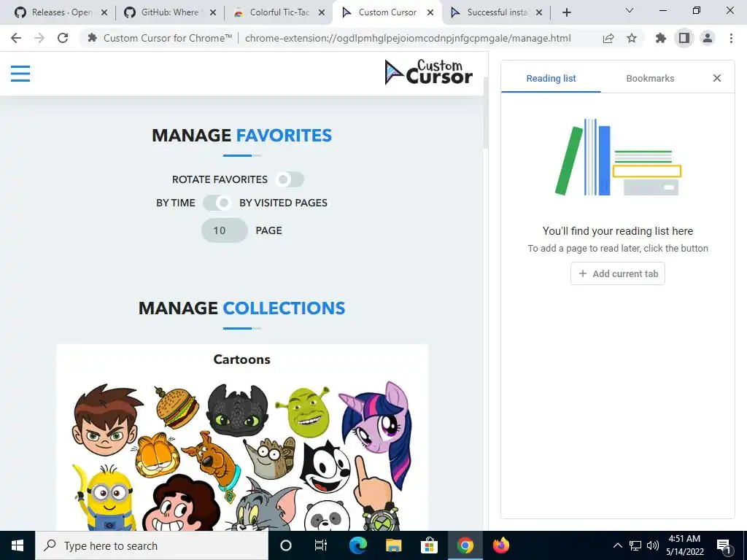This screenshot has height=560, width=747.
Task: Open the clock showing 4:51 AM
Action: pyautogui.click(x=684, y=545)
